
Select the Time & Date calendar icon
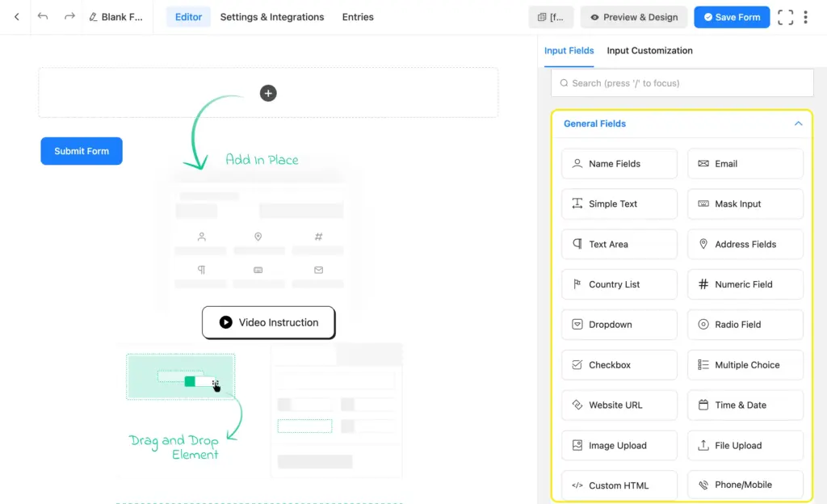[702, 405]
